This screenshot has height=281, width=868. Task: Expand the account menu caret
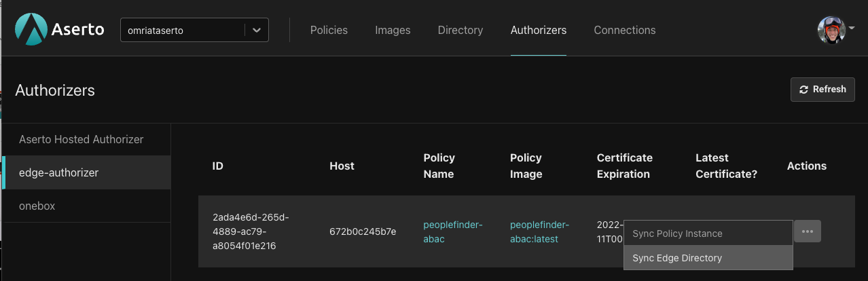coord(852,29)
